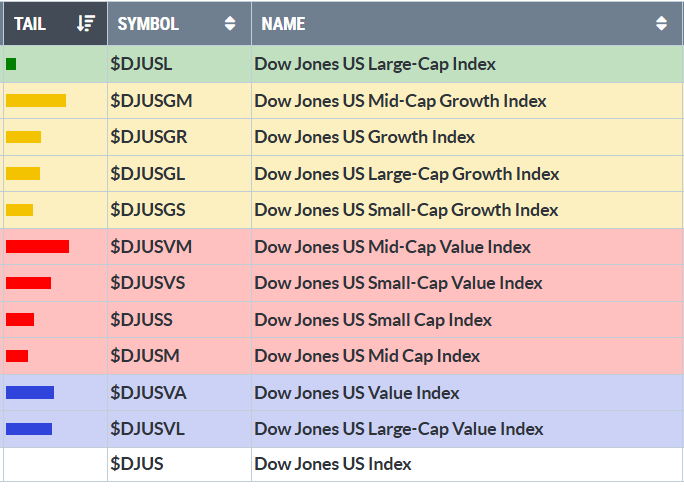Screen dimensions: 684x488
Task: Click the yellow tail bar for $DJUSGM
Action: click(36, 100)
